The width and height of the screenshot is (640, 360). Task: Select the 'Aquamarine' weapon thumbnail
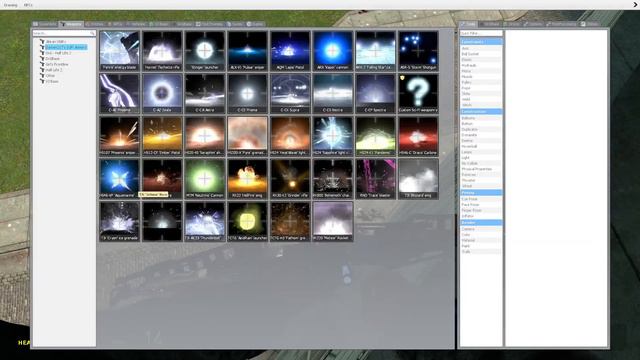(x=120, y=179)
